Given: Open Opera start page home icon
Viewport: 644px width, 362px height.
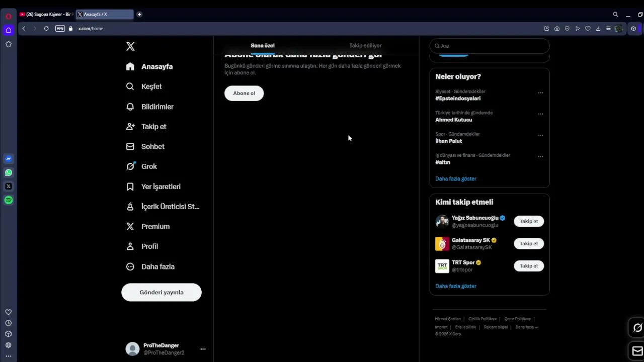Looking at the screenshot, I should pos(9,30).
